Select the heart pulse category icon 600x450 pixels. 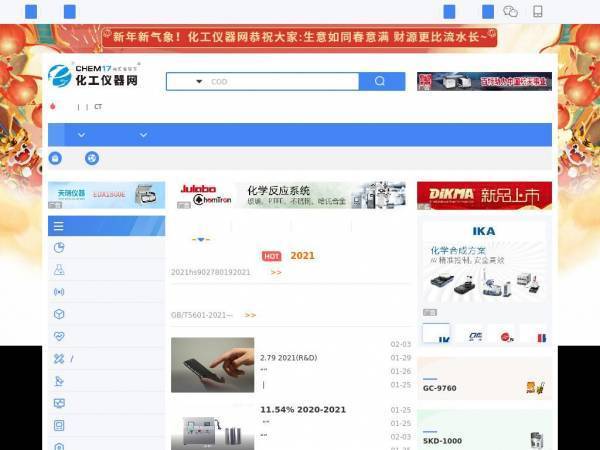tap(59, 336)
